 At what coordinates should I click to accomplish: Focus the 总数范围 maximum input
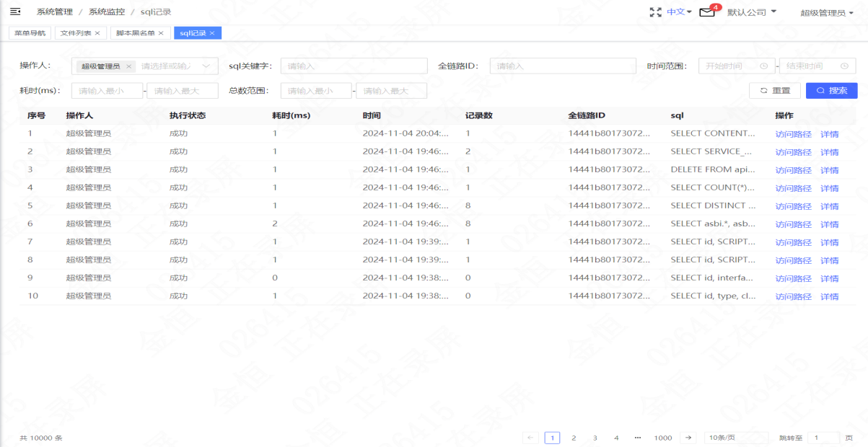click(x=392, y=91)
